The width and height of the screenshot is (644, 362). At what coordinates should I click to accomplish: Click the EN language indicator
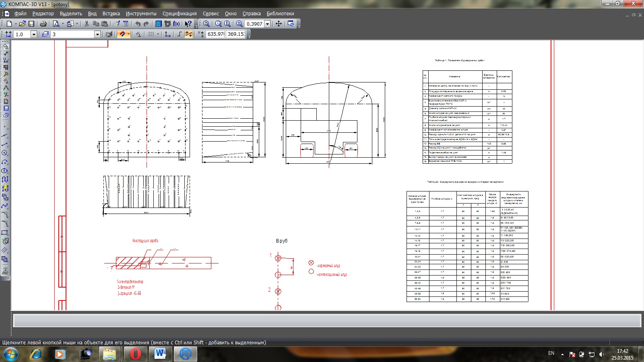[x=551, y=353]
